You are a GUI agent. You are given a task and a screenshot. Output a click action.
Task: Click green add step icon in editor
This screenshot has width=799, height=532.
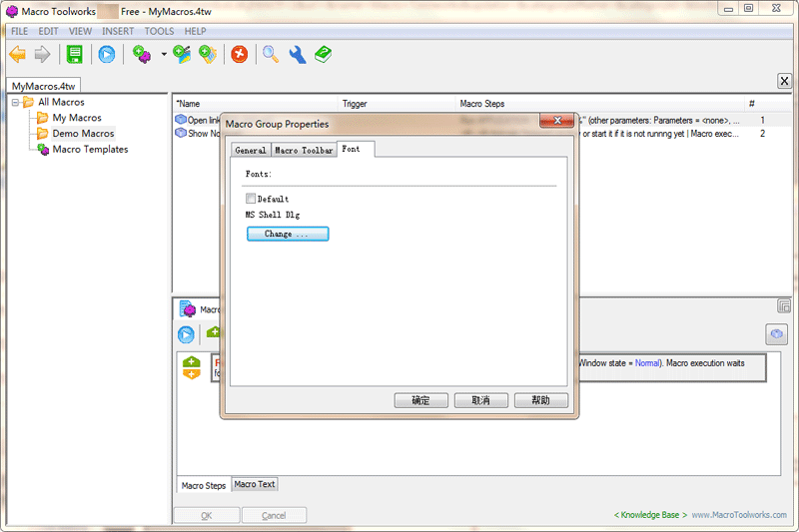point(213,332)
